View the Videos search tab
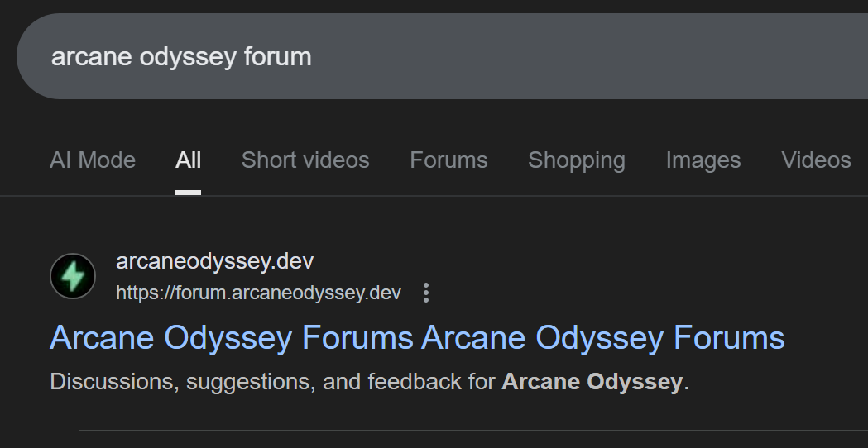Screen dimensions: 868x448 (816, 160)
